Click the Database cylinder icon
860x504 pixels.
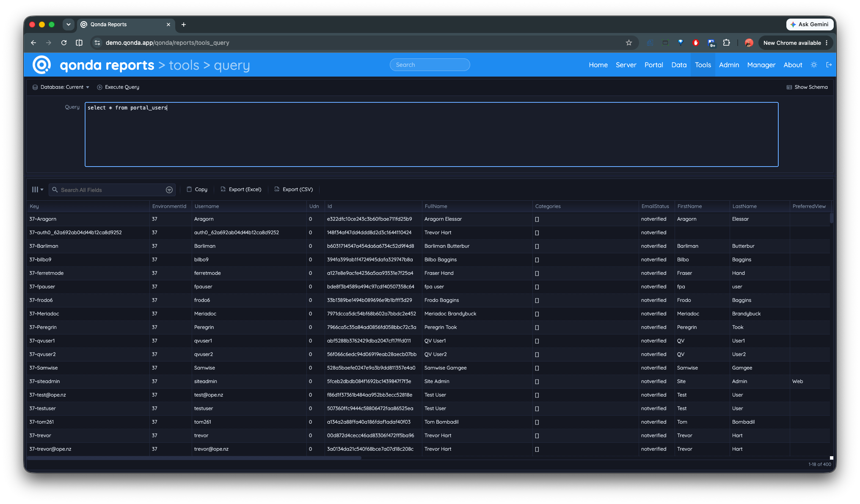tap(35, 87)
